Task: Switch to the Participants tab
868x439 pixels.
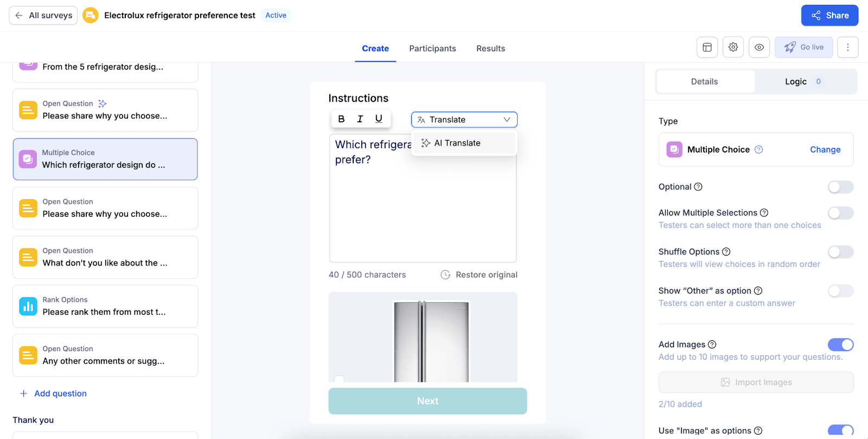Action: [432, 48]
